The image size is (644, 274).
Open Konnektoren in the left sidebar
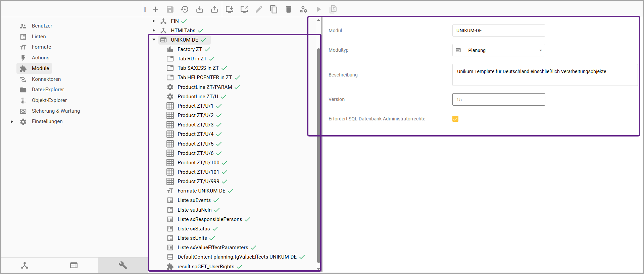pyautogui.click(x=46, y=79)
